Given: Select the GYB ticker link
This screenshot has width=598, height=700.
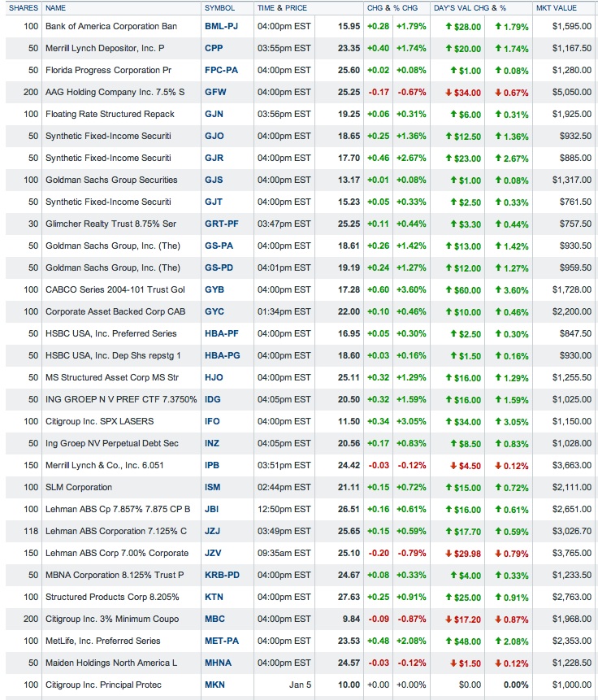Looking at the screenshot, I should 214,289.
